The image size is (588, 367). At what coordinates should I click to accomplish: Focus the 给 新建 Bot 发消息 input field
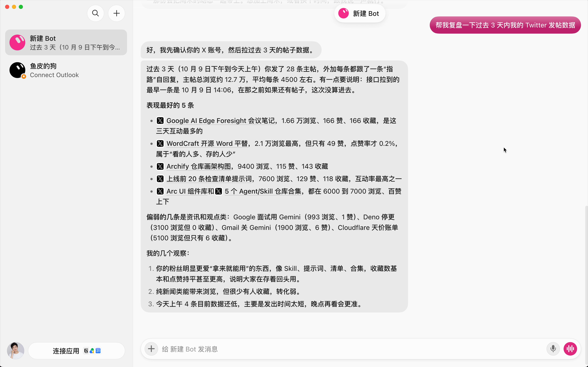[x=352, y=349]
